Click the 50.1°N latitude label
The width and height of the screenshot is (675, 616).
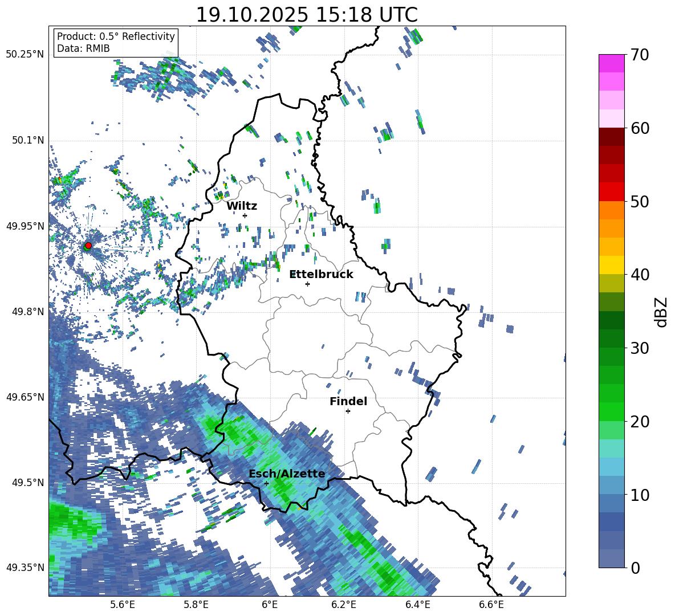coord(28,140)
